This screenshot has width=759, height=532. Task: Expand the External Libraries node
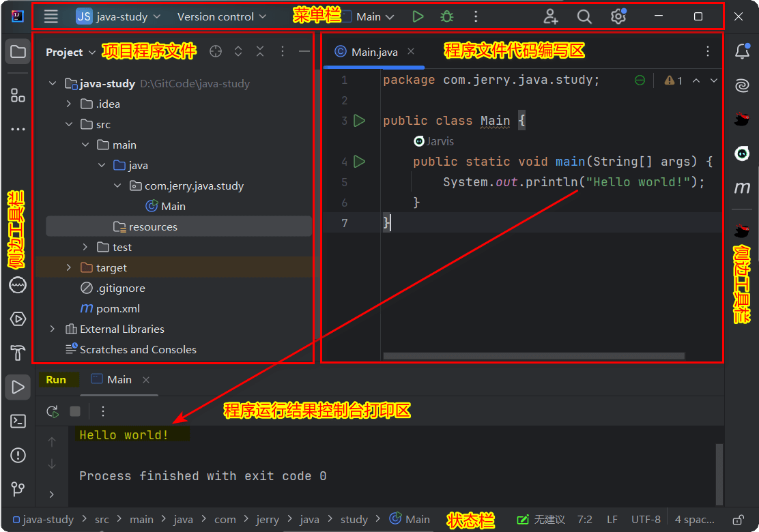click(53, 329)
